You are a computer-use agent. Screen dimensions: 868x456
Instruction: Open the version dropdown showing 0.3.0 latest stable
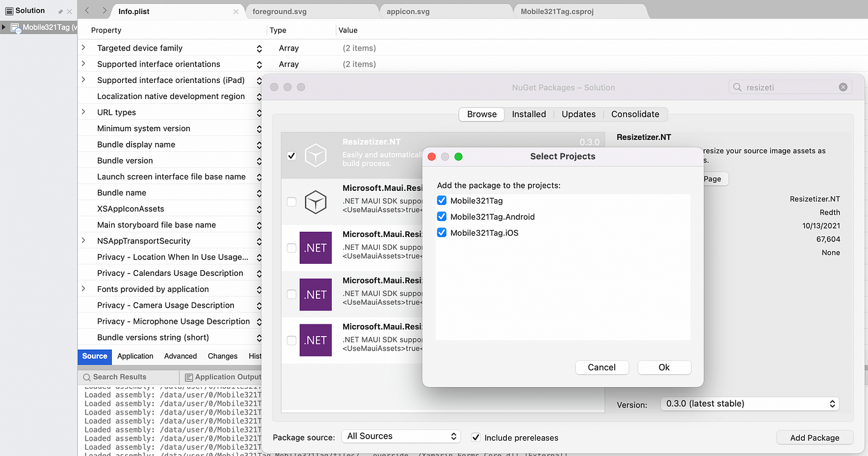pyautogui.click(x=749, y=404)
